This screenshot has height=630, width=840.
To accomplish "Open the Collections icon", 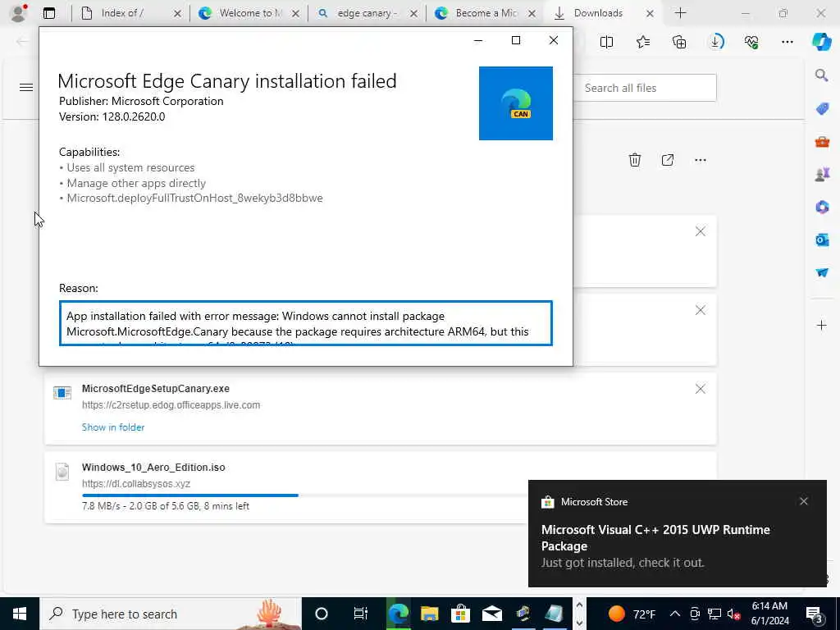I will click(679, 42).
